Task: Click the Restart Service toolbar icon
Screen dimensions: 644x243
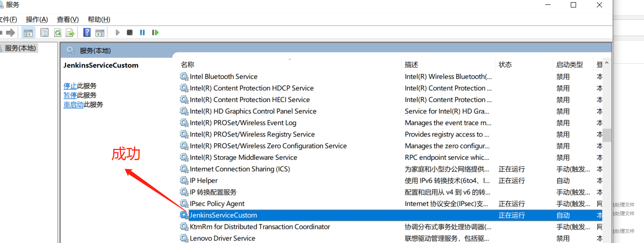Action: 155,33
